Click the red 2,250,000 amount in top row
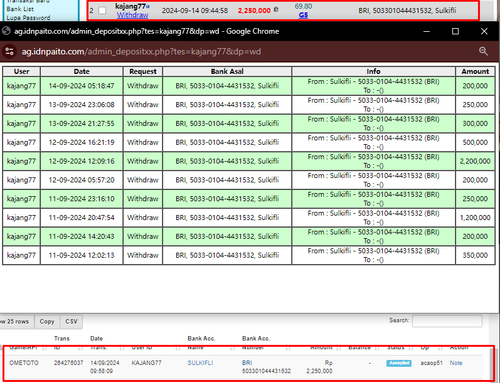The width and height of the screenshot is (500, 383). click(254, 11)
